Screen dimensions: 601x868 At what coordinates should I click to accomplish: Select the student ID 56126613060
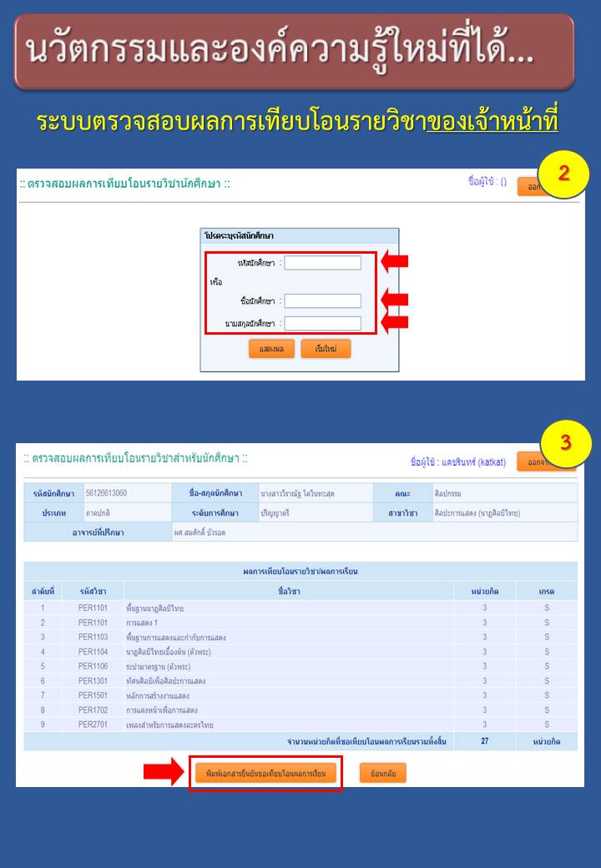pos(106,492)
